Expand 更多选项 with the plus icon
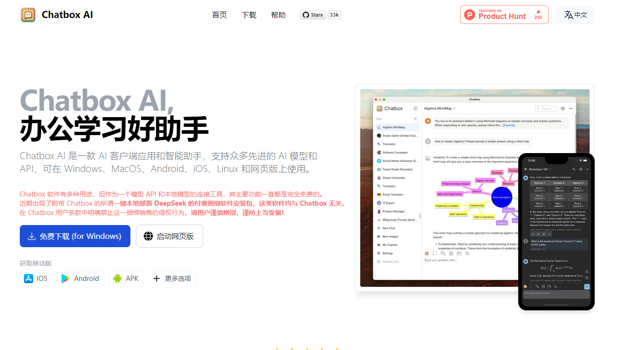The image size is (644, 350). pyautogui.click(x=157, y=279)
